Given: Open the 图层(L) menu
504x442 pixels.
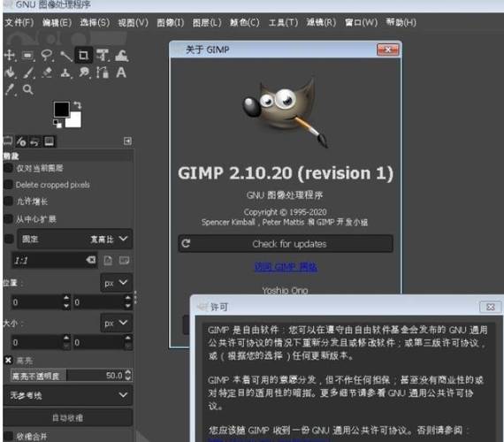Looking at the screenshot, I should pyautogui.click(x=207, y=22).
